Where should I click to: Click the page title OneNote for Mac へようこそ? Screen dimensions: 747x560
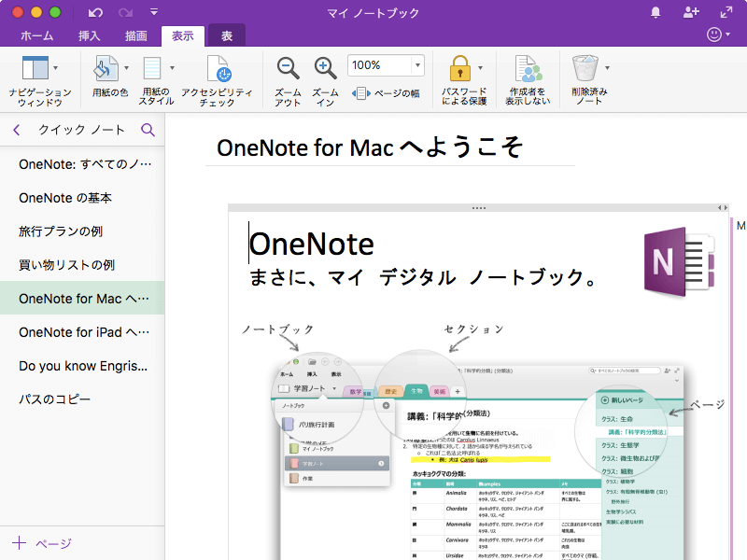(369, 147)
